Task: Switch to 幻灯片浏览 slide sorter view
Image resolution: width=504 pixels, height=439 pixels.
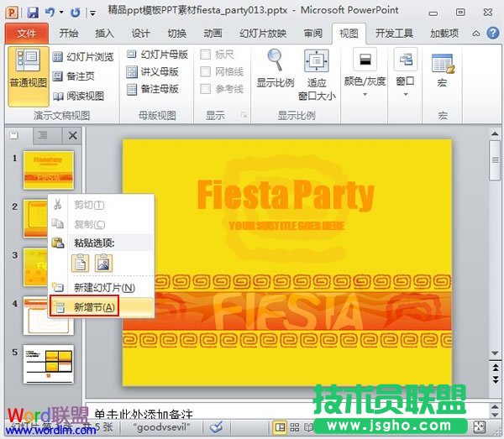Action: coord(83,57)
